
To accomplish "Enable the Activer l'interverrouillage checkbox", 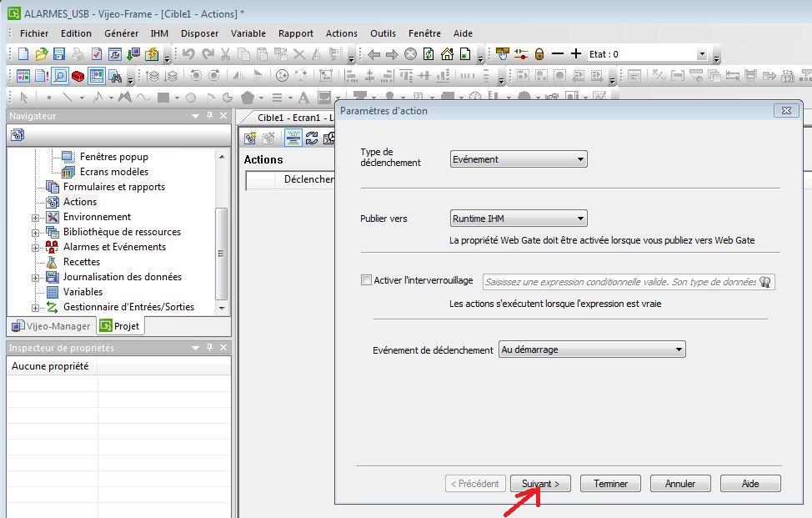I will [366, 280].
